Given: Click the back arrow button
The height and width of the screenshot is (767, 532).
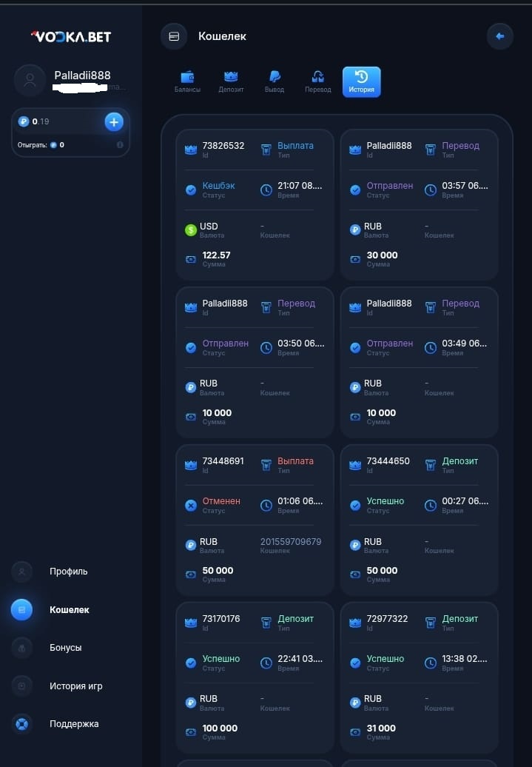Looking at the screenshot, I should coord(499,36).
